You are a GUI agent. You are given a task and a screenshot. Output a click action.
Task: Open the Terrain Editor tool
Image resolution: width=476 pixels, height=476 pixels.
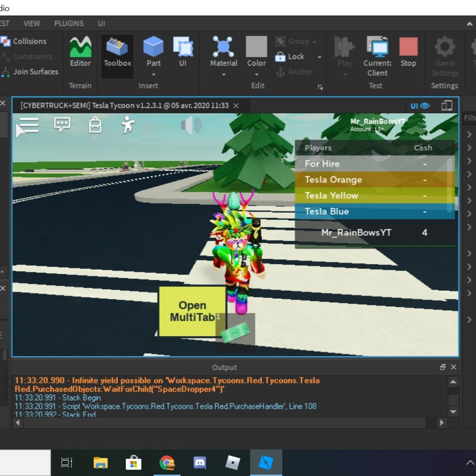[x=80, y=52]
